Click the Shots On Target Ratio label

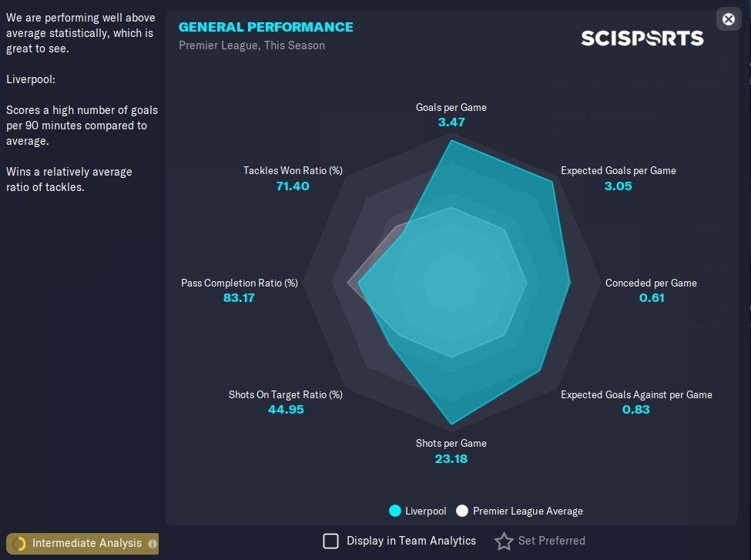pos(286,394)
